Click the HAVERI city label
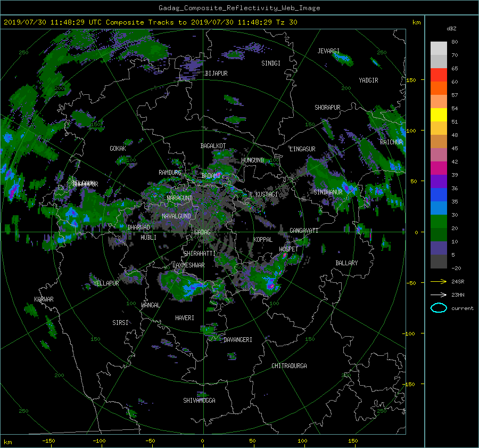The width and height of the screenshot is (479, 448). [185, 318]
